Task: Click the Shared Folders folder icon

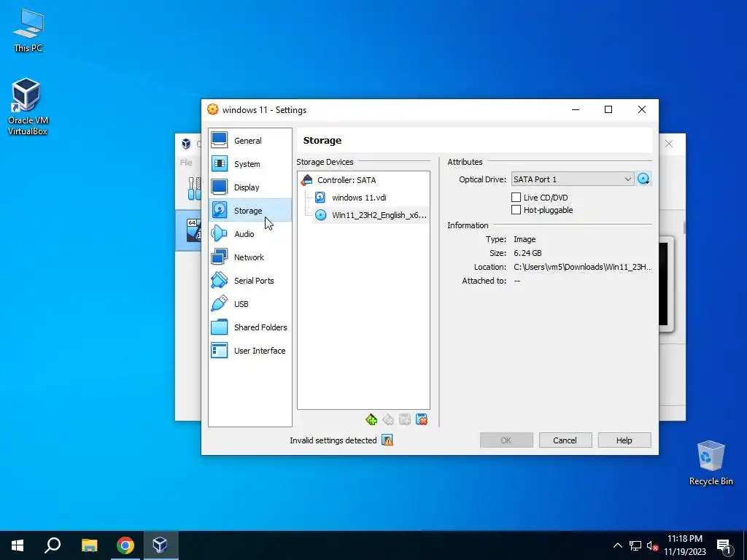Action: (x=219, y=327)
